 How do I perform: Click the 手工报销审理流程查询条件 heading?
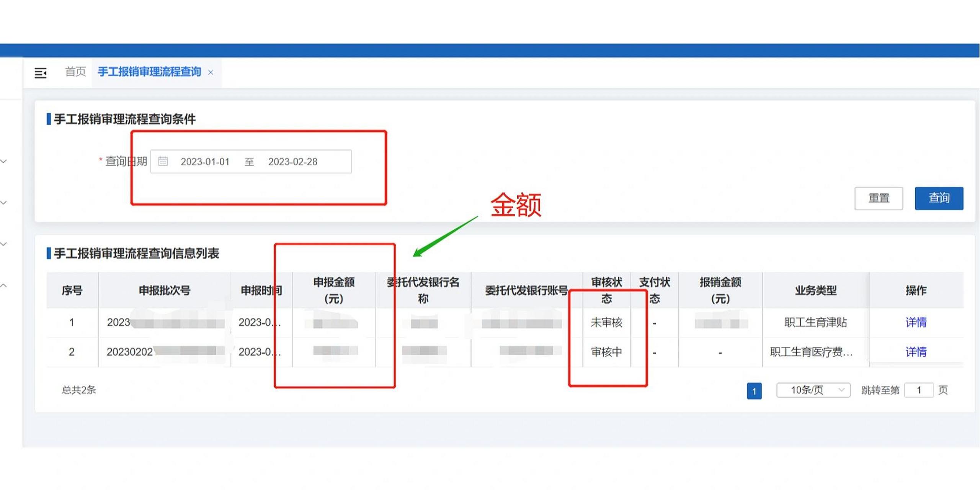125,119
